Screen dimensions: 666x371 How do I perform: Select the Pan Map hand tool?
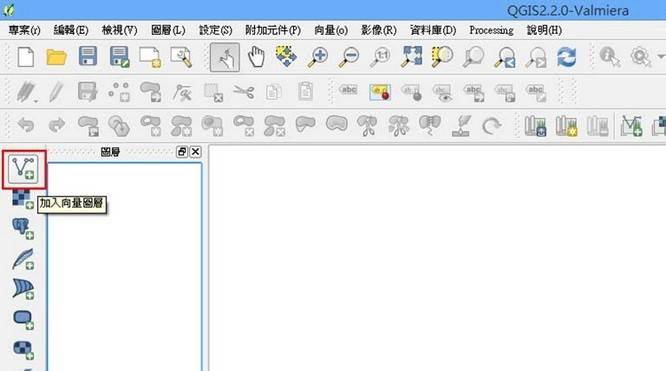(256, 57)
